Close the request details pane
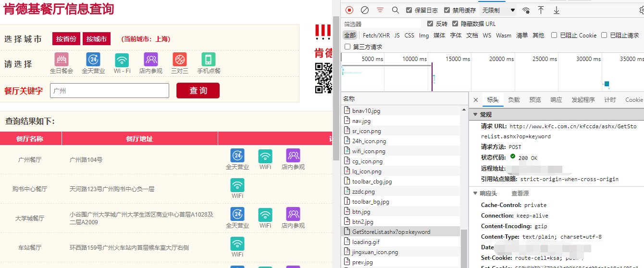The width and height of the screenshot is (644, 268). (x=476, y=100)
